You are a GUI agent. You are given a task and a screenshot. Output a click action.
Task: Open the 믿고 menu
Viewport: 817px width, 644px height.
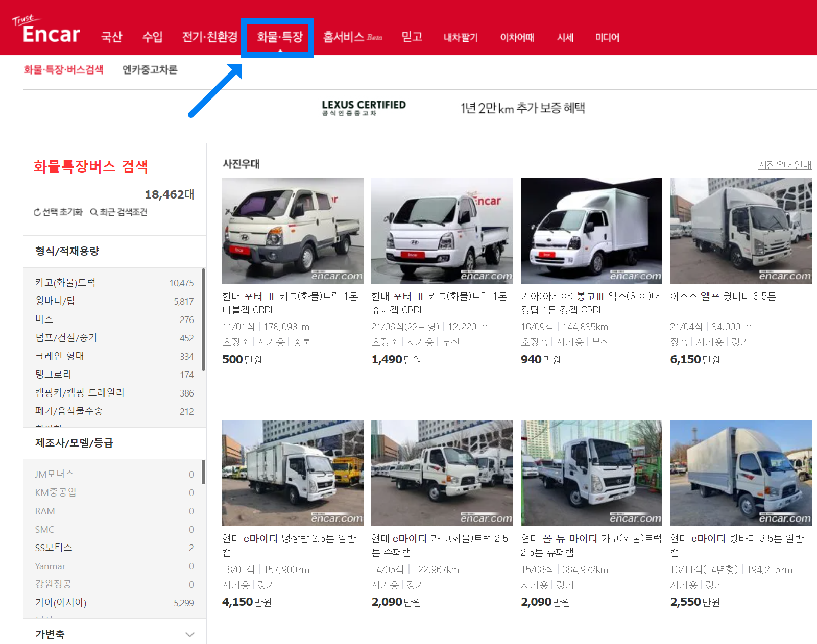tap(412, 37)
